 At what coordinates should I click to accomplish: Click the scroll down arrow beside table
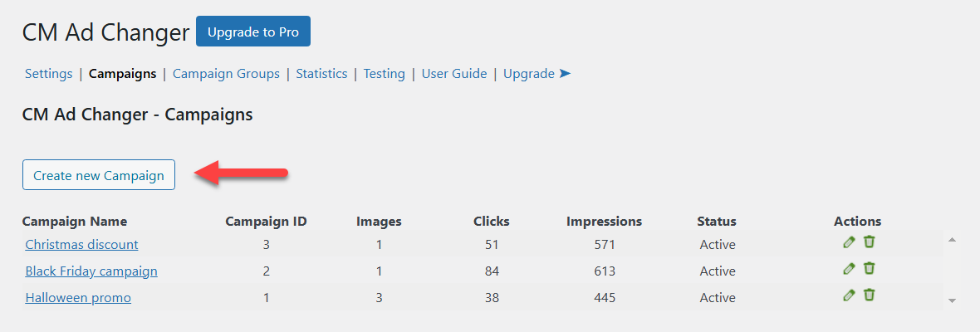click(x=953, y=300)
